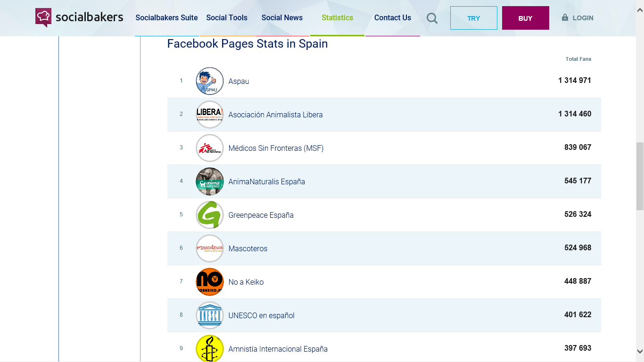Screen dimensions: 644x362
Task: Open the Asociación Animalista Libera logo
Action: [x=210, y=115]
